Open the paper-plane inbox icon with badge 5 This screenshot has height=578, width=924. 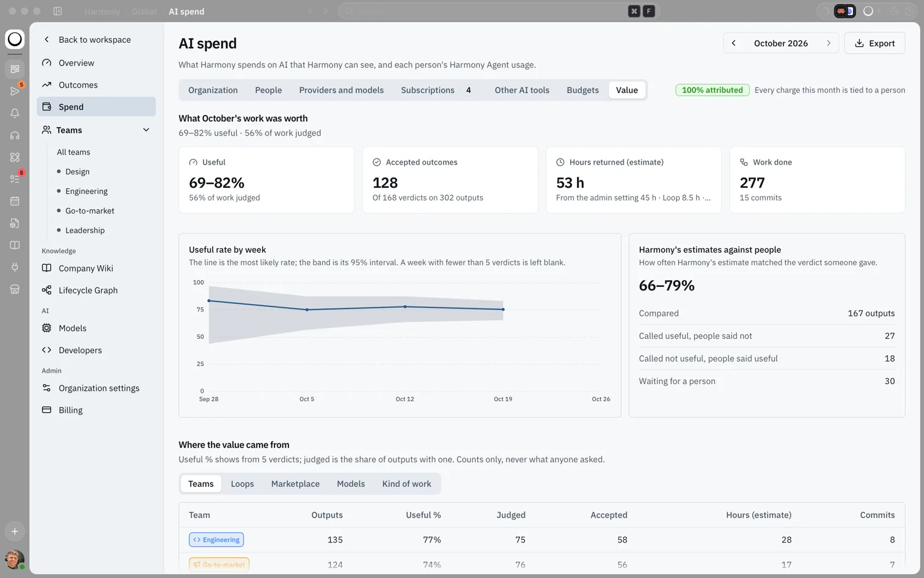click(x=15, y=91)
